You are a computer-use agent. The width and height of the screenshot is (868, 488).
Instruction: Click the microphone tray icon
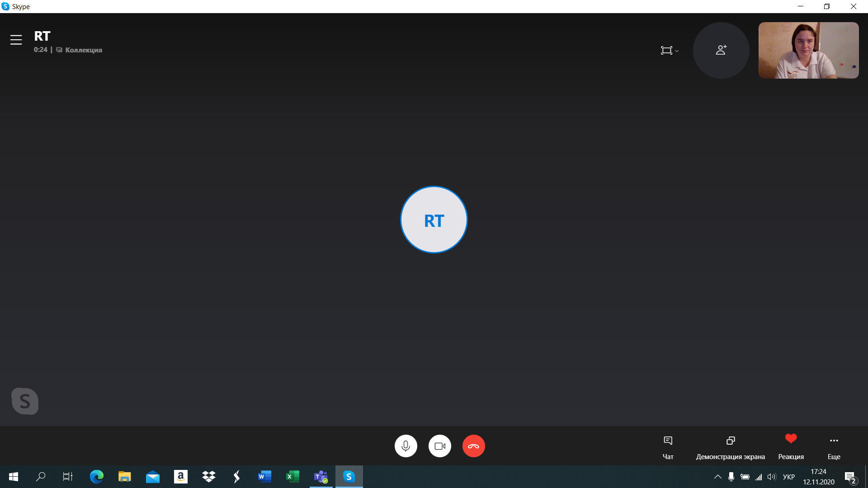[731, 477]
